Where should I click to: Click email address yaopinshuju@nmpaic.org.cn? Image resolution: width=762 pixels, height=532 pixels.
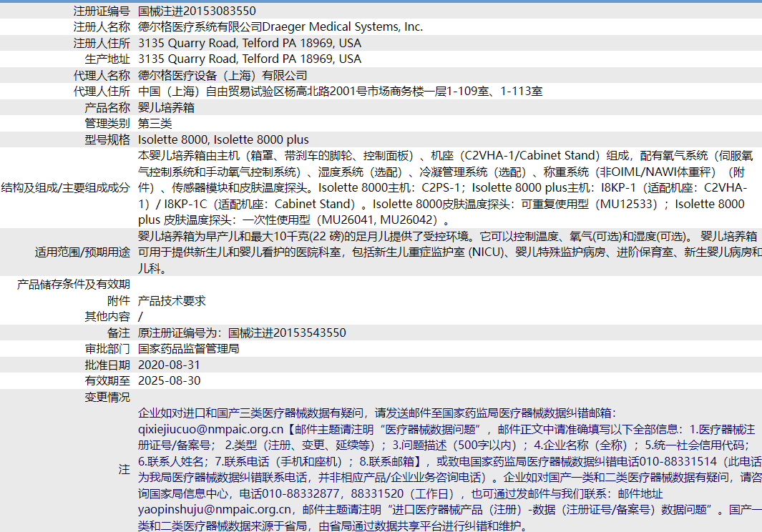pos(215,510)
